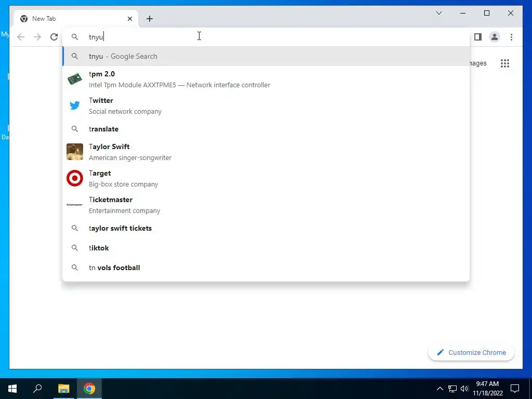Image resolution: width=532 pixels, height=399 pixels.
Task: Select the Target suggestion
Action: point(266,179)
